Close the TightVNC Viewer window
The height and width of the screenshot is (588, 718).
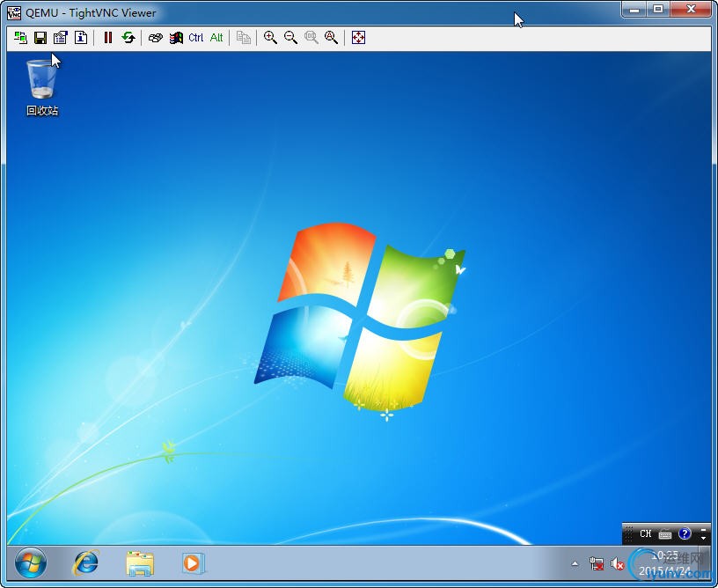pos(692,10)
